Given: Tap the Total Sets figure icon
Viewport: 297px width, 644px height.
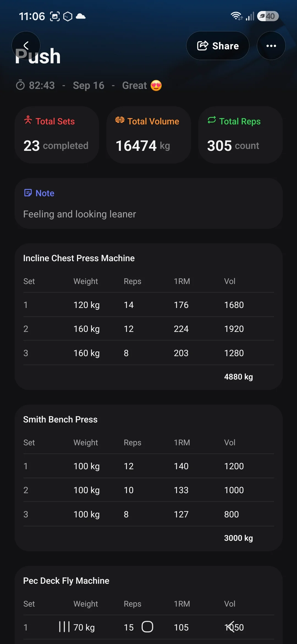Looking at the screenshot, I should (28, 120).
